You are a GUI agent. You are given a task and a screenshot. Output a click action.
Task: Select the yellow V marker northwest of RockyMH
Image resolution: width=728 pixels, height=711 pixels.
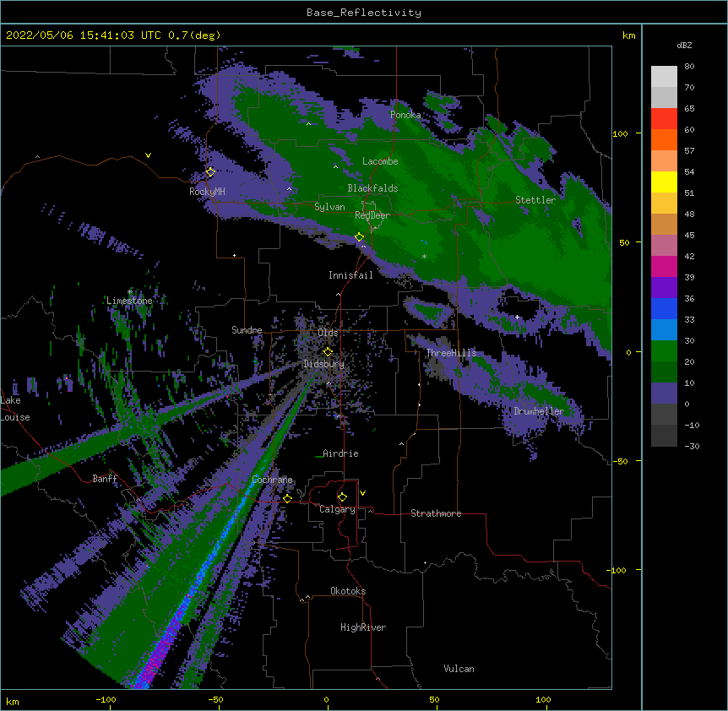[x=148, y=155]
